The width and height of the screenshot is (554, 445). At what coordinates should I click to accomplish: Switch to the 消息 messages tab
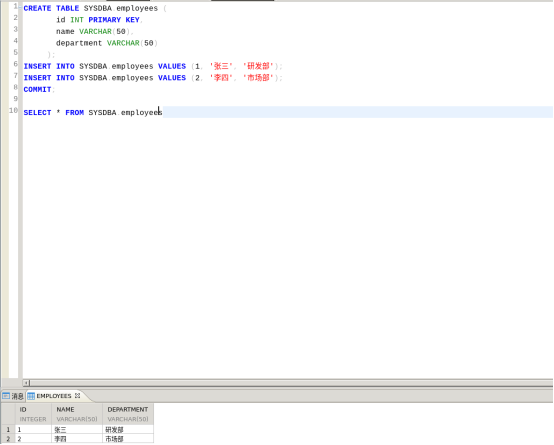(13, 396)
